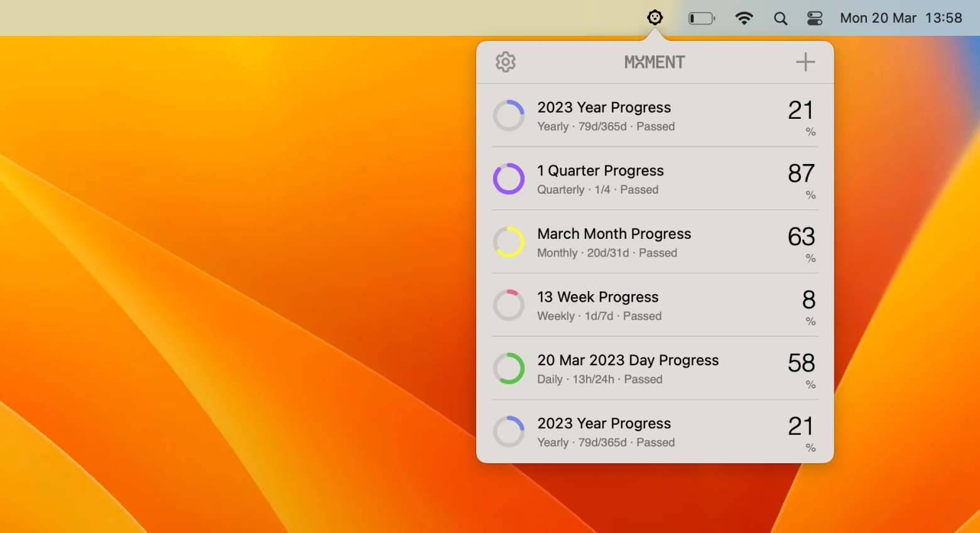Add a new progress tracker with plus button
Image resolution: width=980 pixels, height=533 pixels.
click(x=805, y=62)
